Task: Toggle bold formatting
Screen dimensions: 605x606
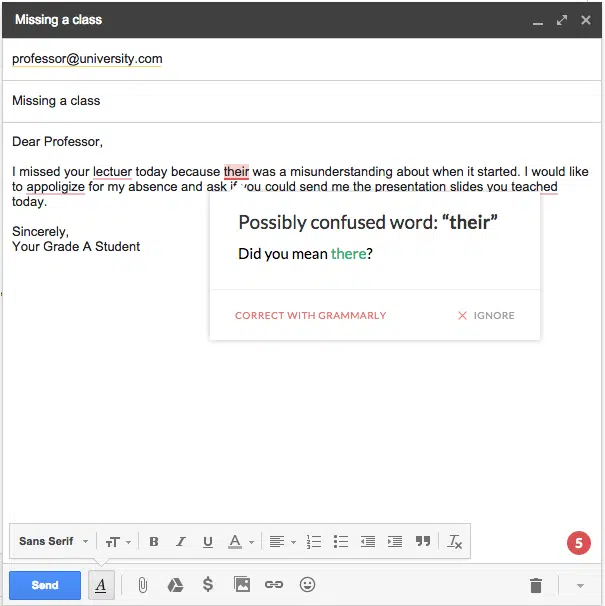Action: click(x=154, y=542)
